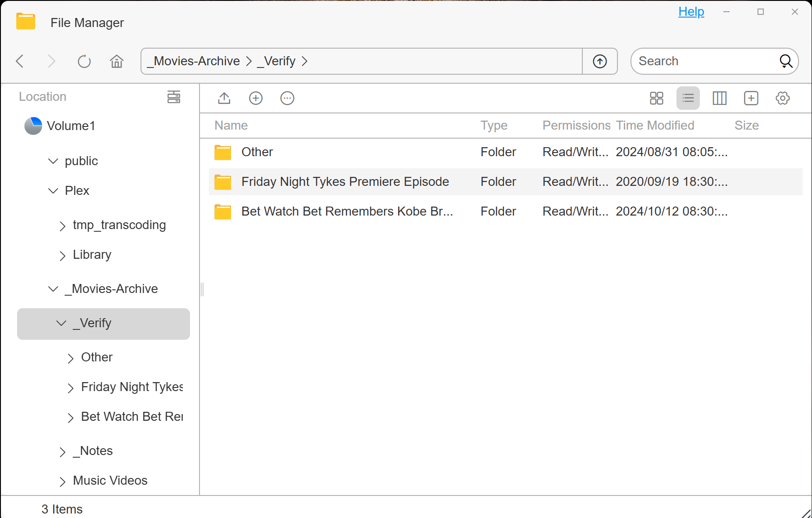Switch to thumbnail grid view
The width and height of the screenshot is (812, 518).
pyautogui.click(x=657, y=98)
